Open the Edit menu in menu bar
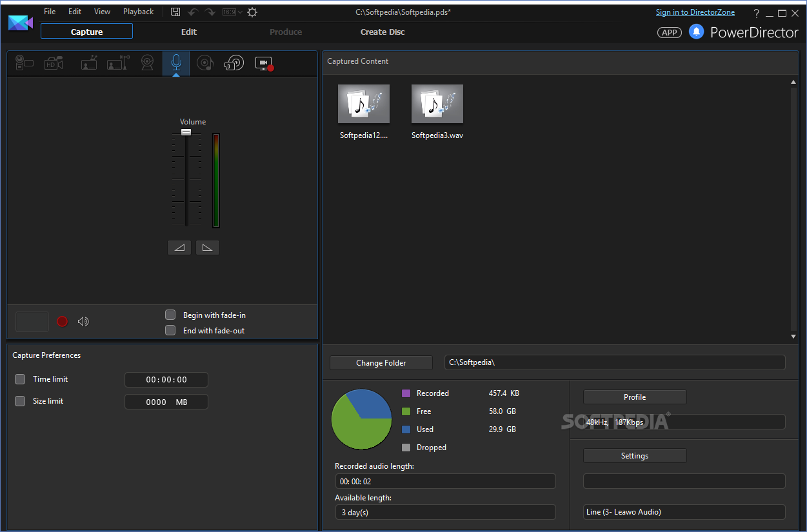This screenshot has width=807, height=532. [x=75, y=12]
